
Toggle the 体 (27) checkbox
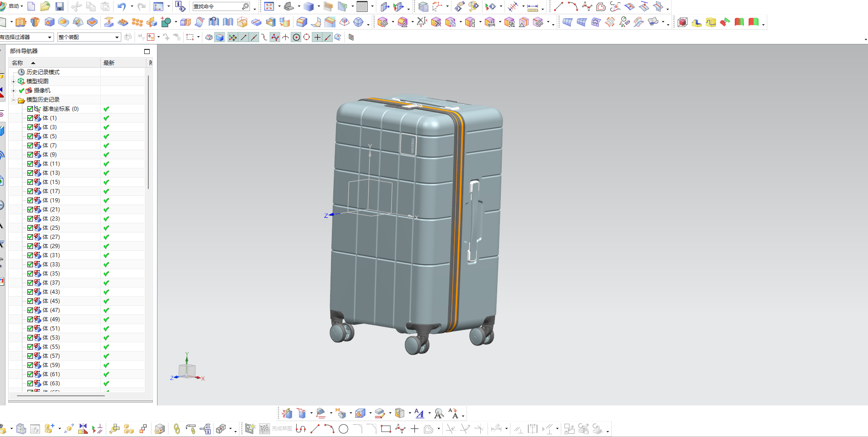[x=30, y=237]
